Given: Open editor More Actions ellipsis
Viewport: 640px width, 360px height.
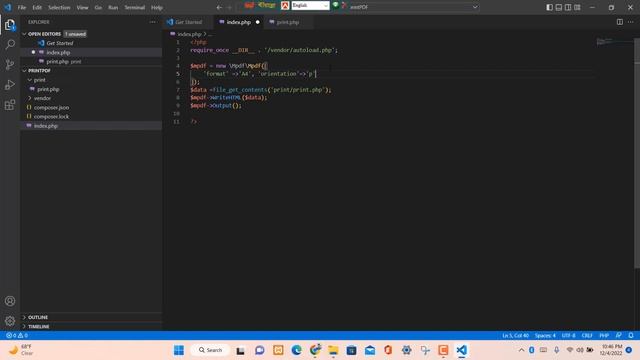Looking at the screenshot, I should 631,22.
